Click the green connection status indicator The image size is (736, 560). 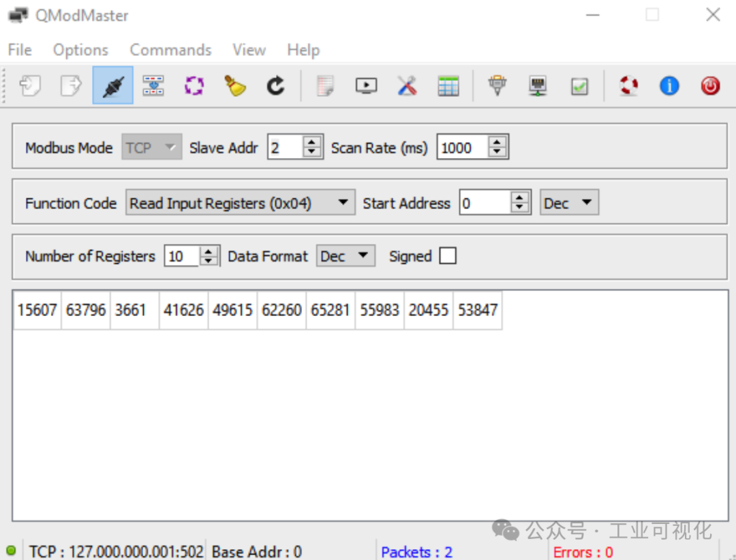click(x=12, y=550)
